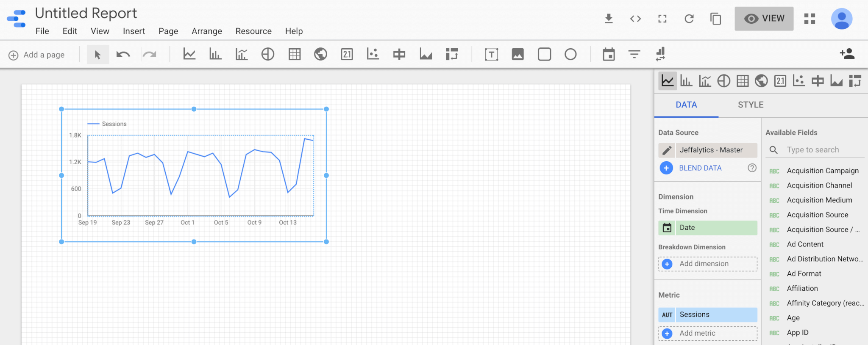Choose the selection mode arrow tool
This screenshot has height=345, width=868.
click(x=98, y=55)
